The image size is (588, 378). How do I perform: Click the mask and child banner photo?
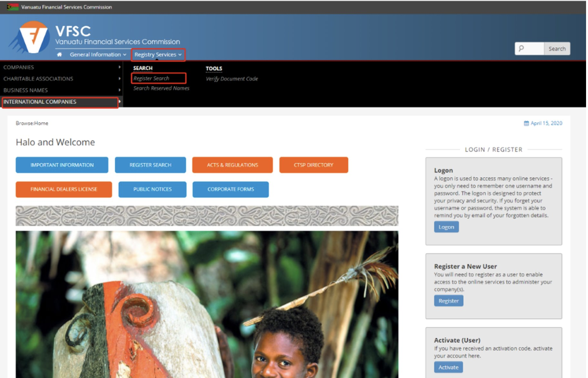coord(207,304)
